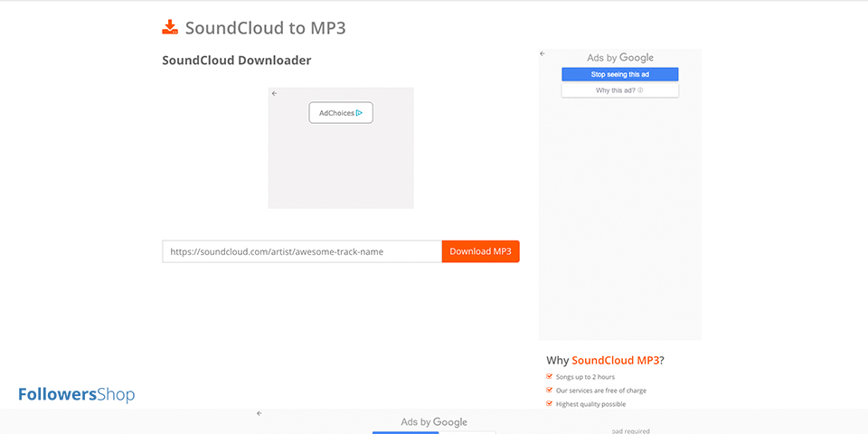This screenshot has height=434, width=868.
Task: Click checkmark beside Our services are free
Action: [x=550, y=391]
